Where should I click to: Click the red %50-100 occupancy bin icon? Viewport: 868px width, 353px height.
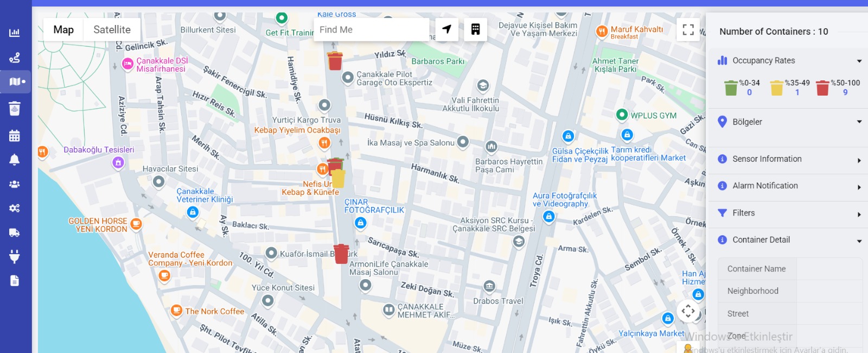point(822,87)
